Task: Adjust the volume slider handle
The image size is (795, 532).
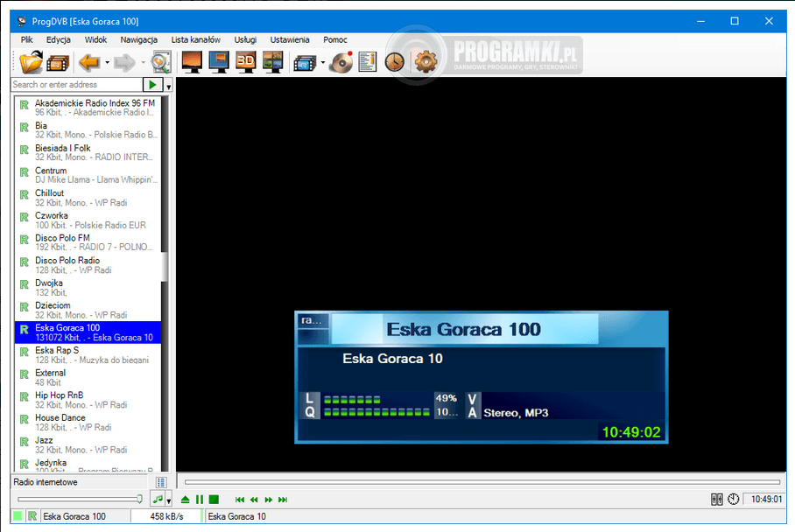Action: click(x=139, y=499)
